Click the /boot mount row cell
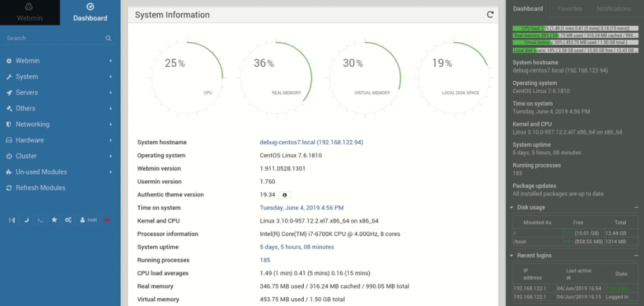644x306 pixels. pos(537,241)
